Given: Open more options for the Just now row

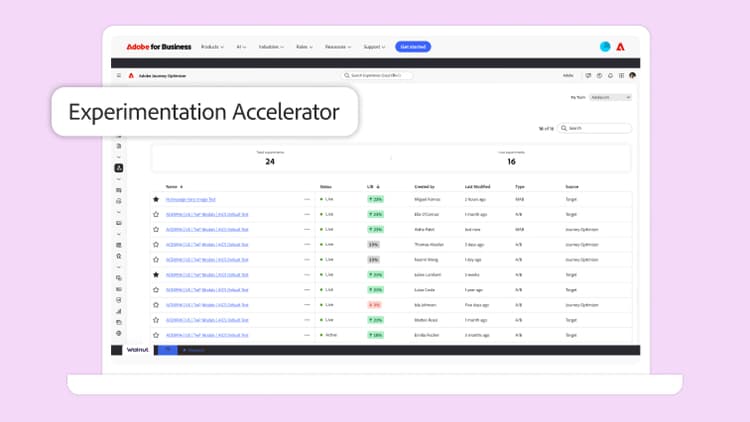Looking at the screenshot, I should click(x=307, y=229).
